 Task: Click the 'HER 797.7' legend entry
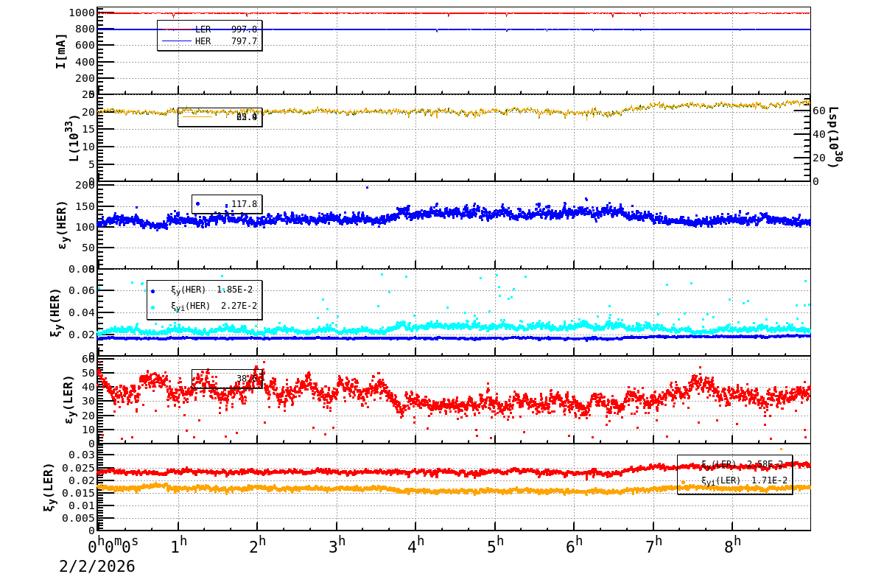point(210,41)
